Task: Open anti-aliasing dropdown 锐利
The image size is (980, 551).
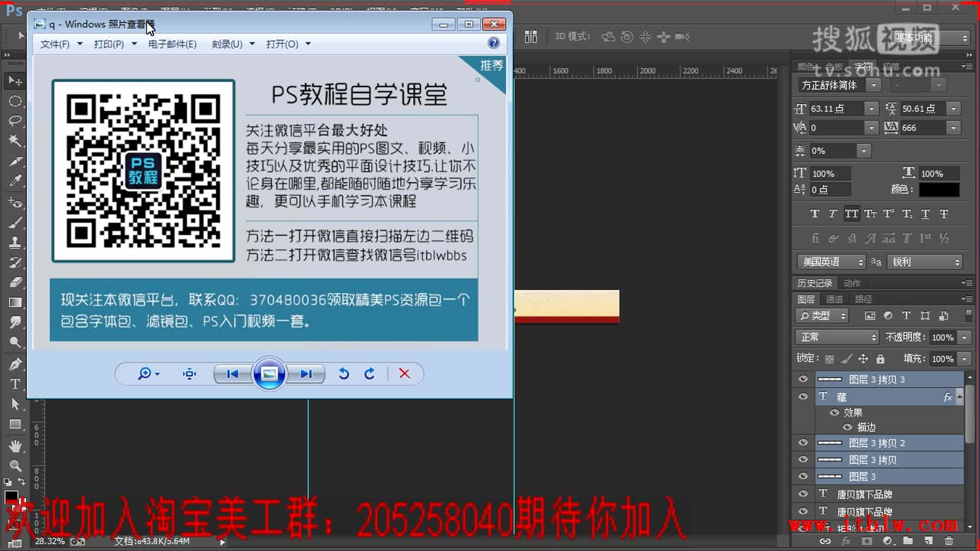Action: 925,262
